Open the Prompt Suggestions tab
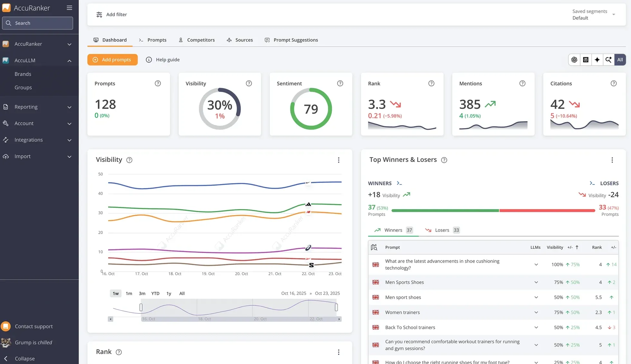 pos(291,40)
